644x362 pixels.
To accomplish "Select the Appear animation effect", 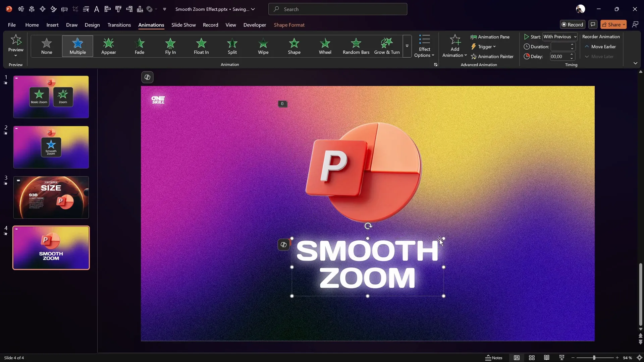I will tap(108, 46).
